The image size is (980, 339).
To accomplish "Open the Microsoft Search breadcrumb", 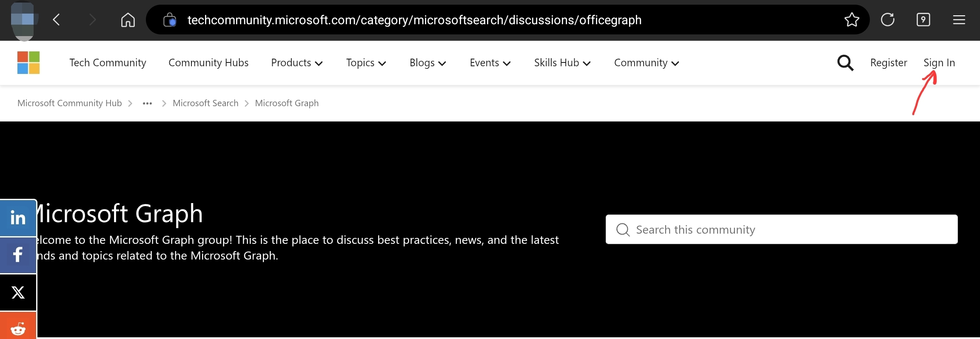I will pos(205,103).
